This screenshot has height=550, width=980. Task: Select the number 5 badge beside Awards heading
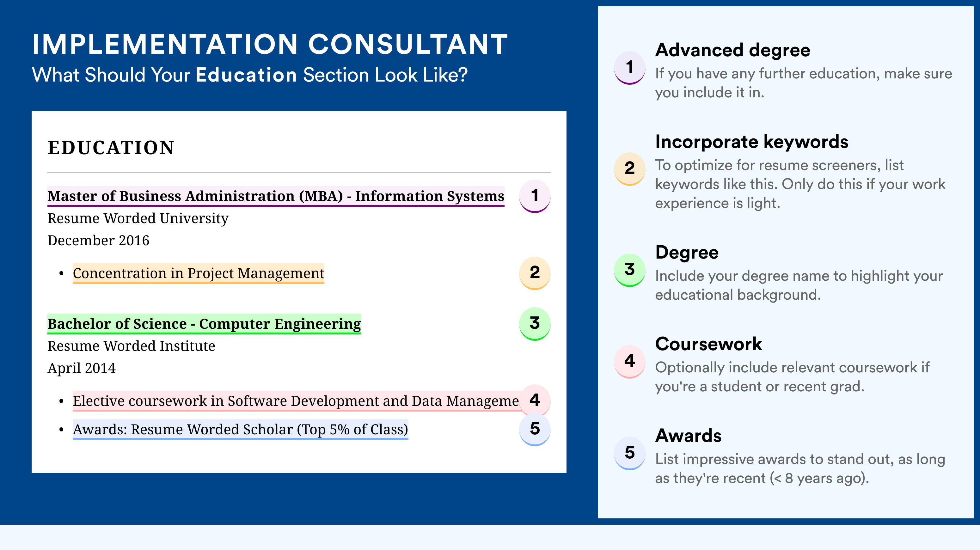[630, 453]
